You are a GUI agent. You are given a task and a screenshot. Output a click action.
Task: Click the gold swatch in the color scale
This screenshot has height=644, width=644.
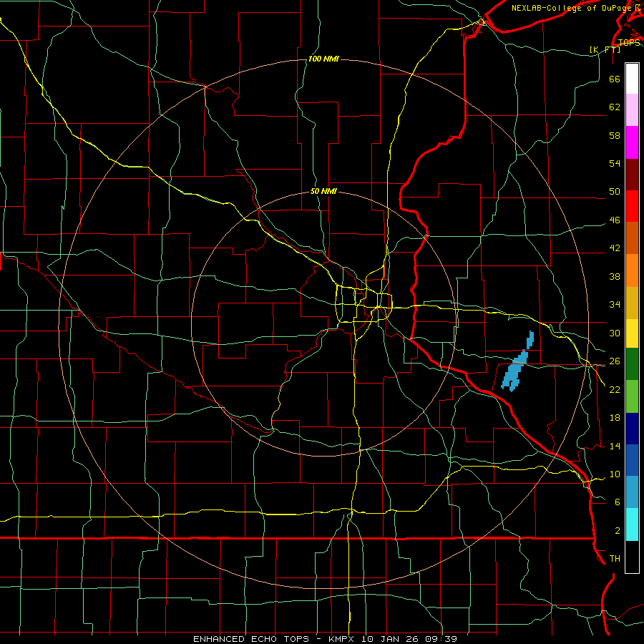pos(632,303)
